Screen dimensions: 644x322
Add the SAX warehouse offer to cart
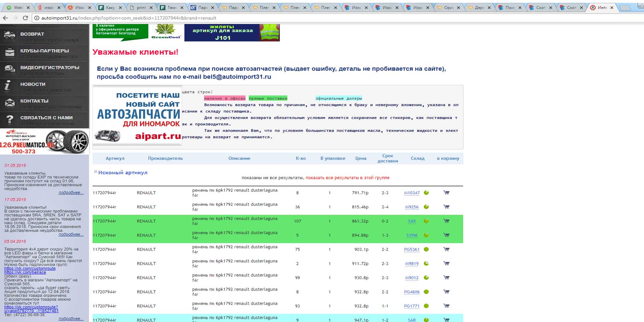tap(446, 221)
